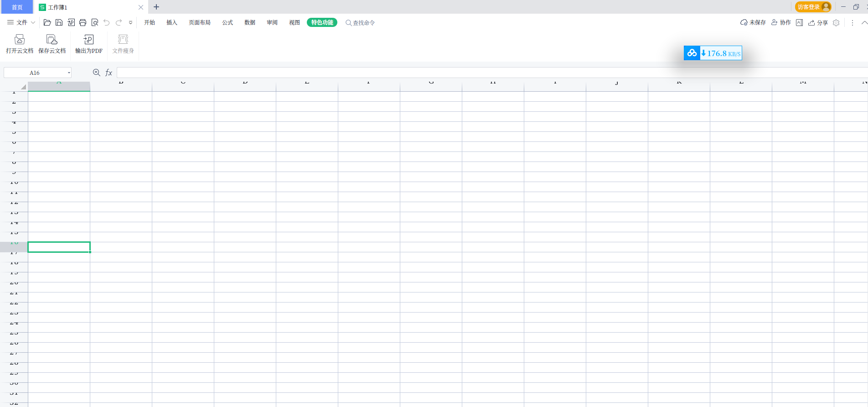The height and width of the screenshot is (407, 868).
Task: Click the 分享 share button
Action: (x=818, y=22)
